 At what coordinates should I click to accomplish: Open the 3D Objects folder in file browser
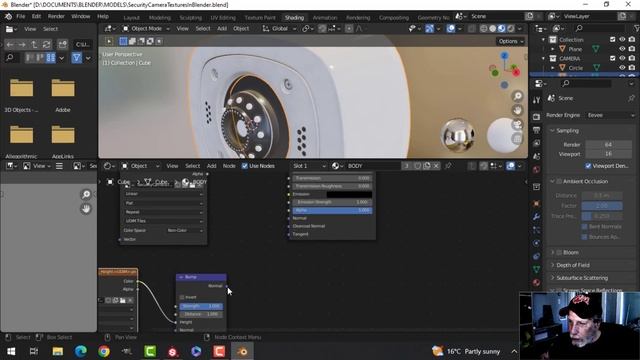tap(21, 95)
